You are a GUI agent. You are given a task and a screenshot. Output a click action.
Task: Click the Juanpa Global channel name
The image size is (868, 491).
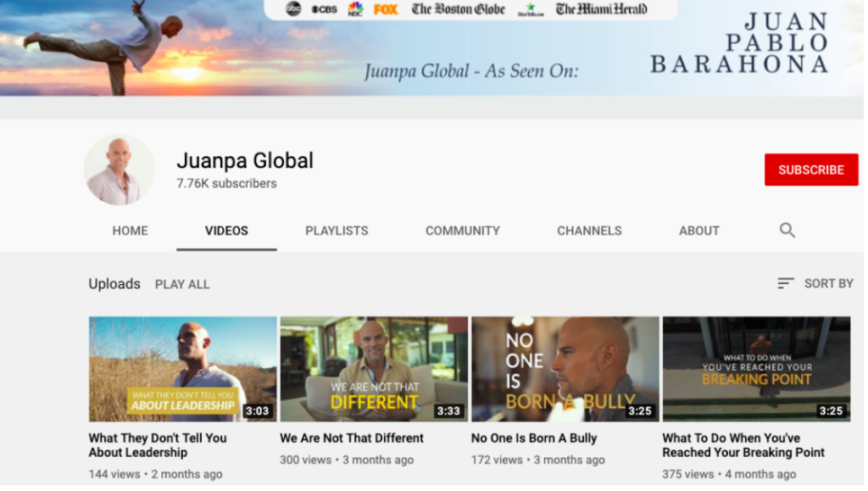click(245, 160)
